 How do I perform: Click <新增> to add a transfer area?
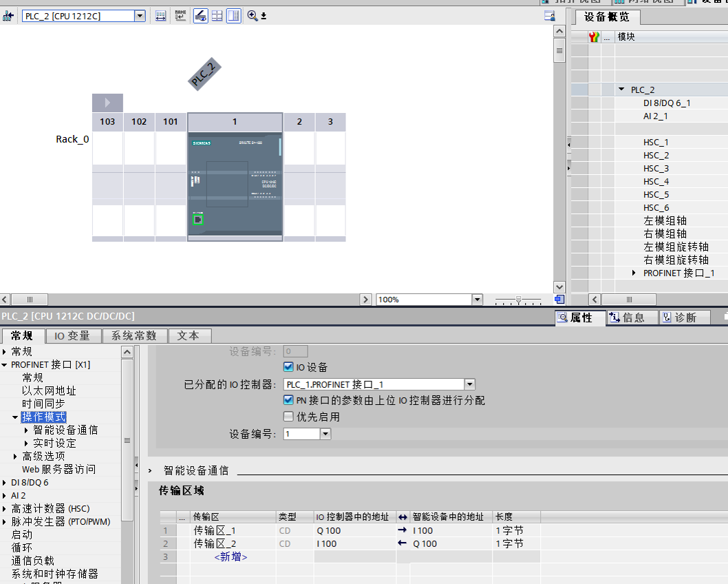[x=231, y=556]
